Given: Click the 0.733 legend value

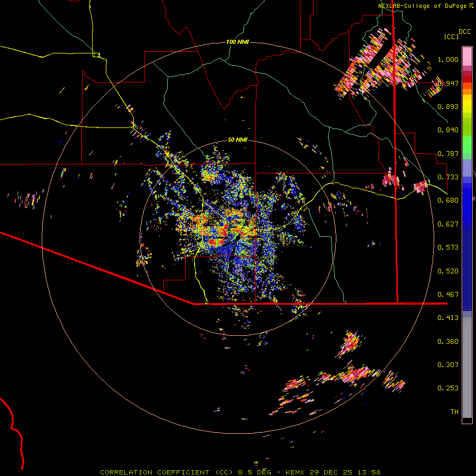Looking at the screenshot, I should pos(448,177).
